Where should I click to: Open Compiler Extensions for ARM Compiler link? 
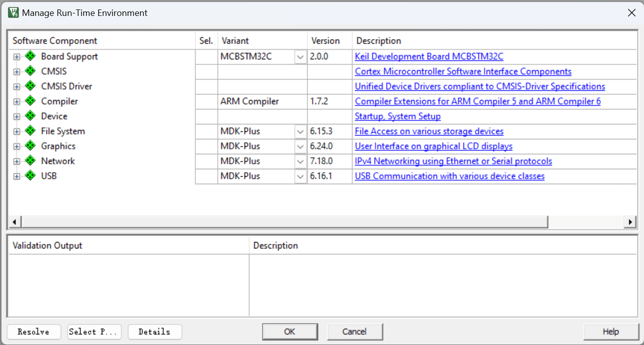coord(478,102)
